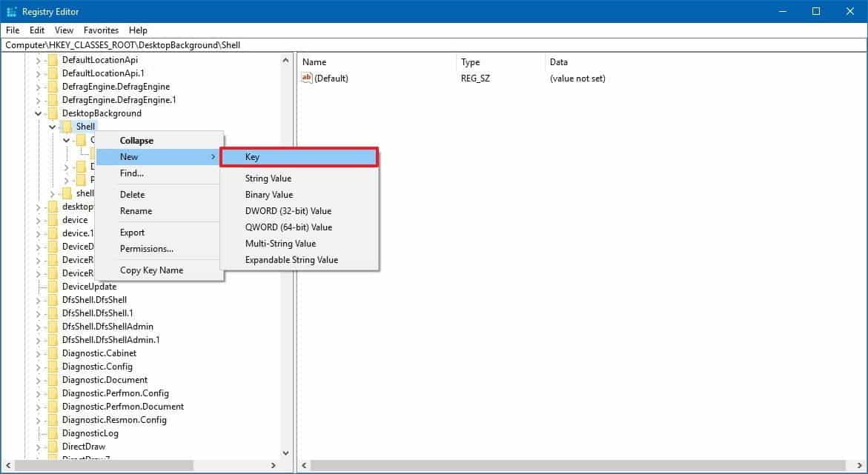Click Copy Key Name

[159, 270]
